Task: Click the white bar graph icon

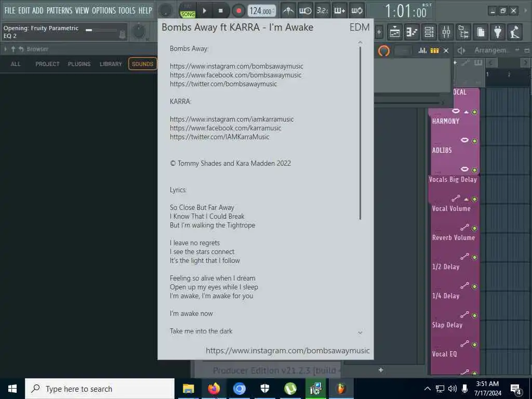Action: (422, 50)
